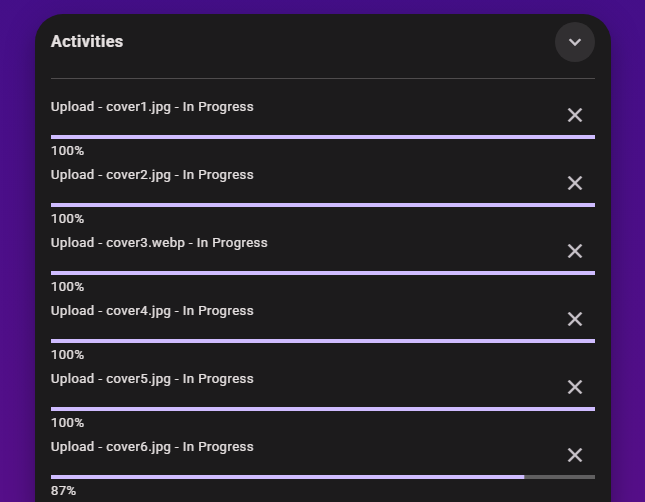This screenshot has height=502, width=645.
Task: Select the 'Upload - cover1.jpg - In Progress' label
Action: pyautogui.click(x=152, y=107)
